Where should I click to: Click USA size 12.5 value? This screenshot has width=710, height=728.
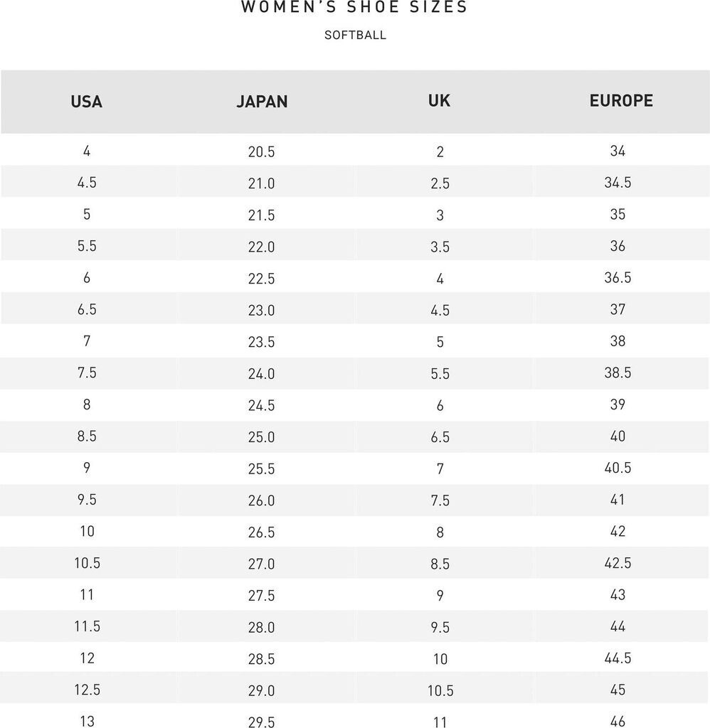click(x=87, y=690)
